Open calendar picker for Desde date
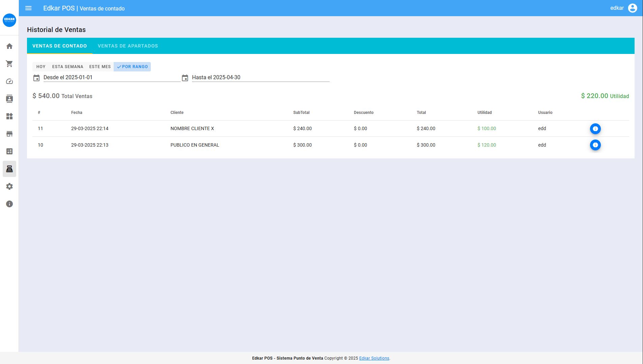 36,78
